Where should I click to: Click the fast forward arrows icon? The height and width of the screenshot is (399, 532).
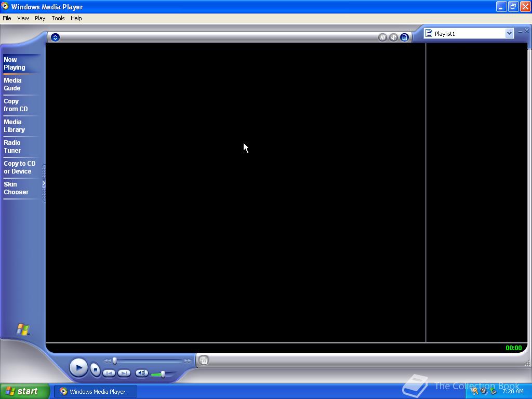tap(188, 361)
